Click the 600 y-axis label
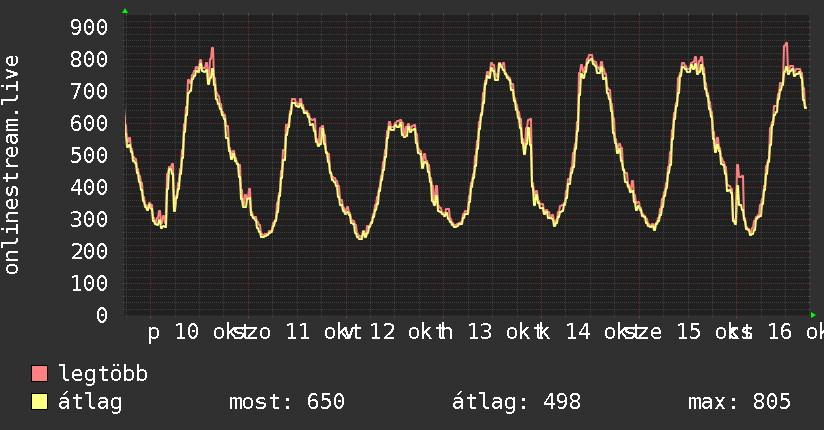Viewport: 824px width, 430px height. coord(89,124)
